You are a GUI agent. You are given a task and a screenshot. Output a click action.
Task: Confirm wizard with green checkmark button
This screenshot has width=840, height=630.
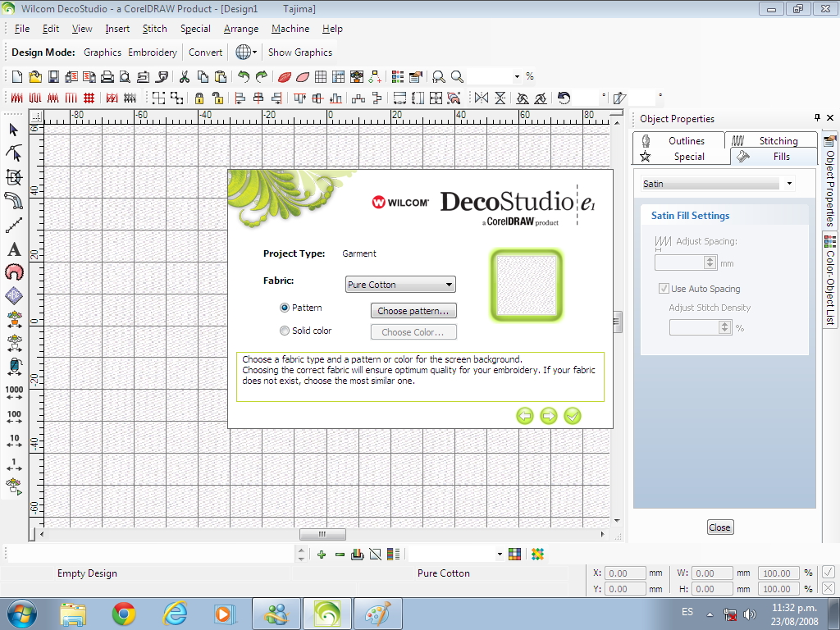tap(573, 416)
